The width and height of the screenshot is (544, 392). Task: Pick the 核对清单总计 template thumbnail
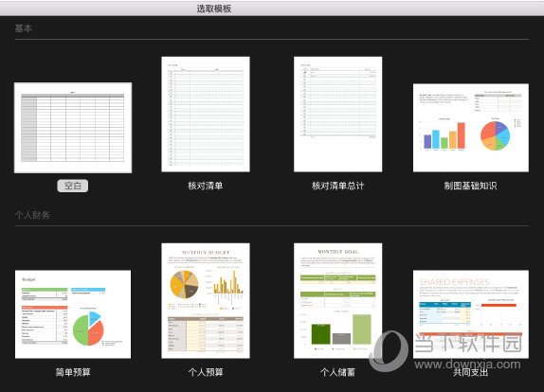(338, 114)
